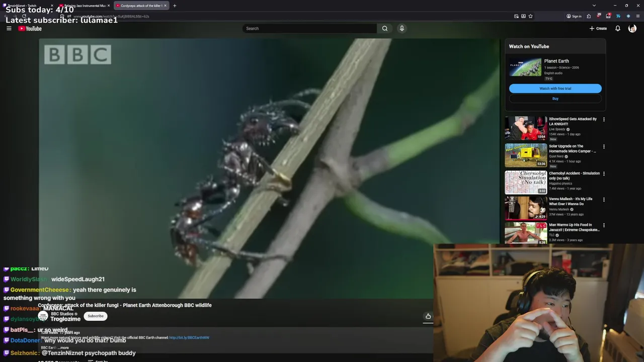
Task: Open the Planet Earth show thumbnail
Action: point(525,67)
